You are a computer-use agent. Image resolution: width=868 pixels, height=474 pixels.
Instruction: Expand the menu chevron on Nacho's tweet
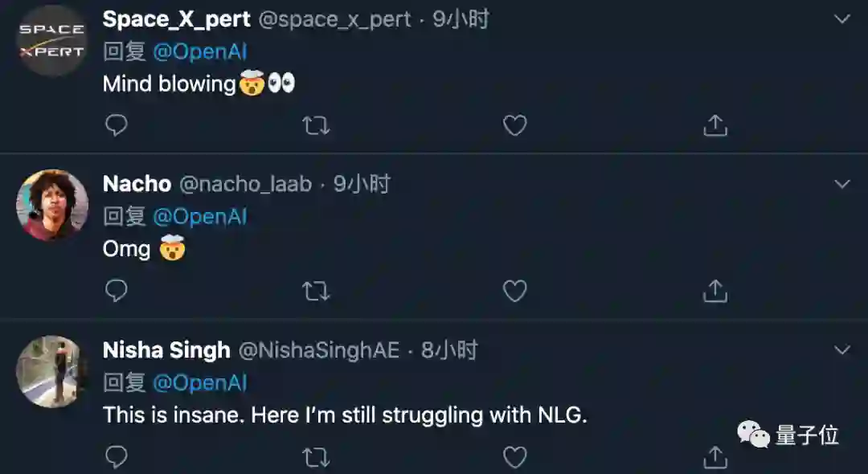[x=841, y=184]
